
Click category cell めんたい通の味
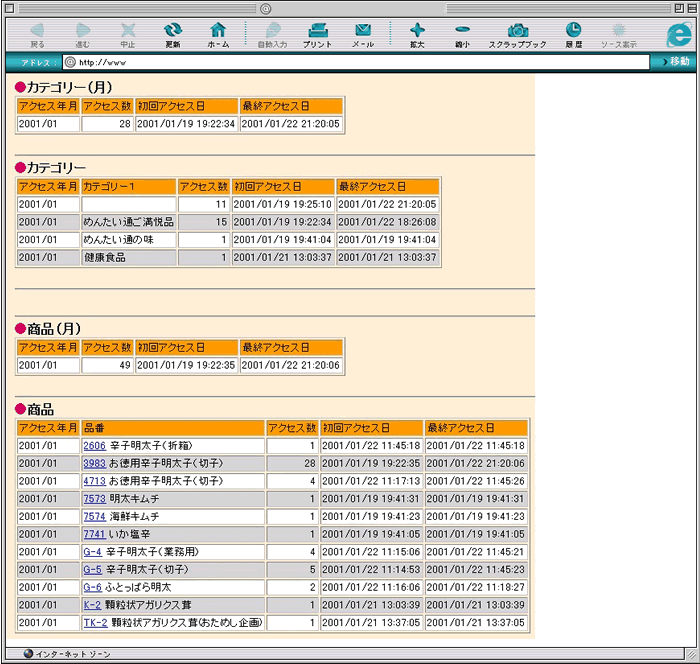point(129,240)
